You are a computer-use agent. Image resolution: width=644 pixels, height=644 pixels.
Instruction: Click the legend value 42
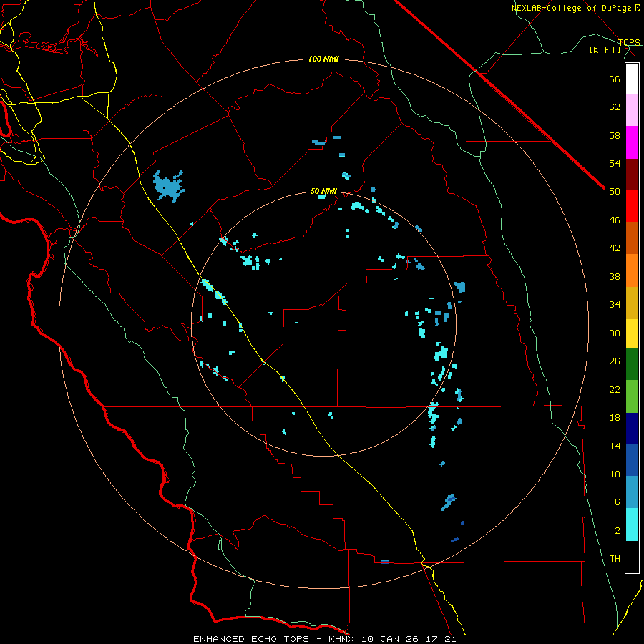click(615, 248)
